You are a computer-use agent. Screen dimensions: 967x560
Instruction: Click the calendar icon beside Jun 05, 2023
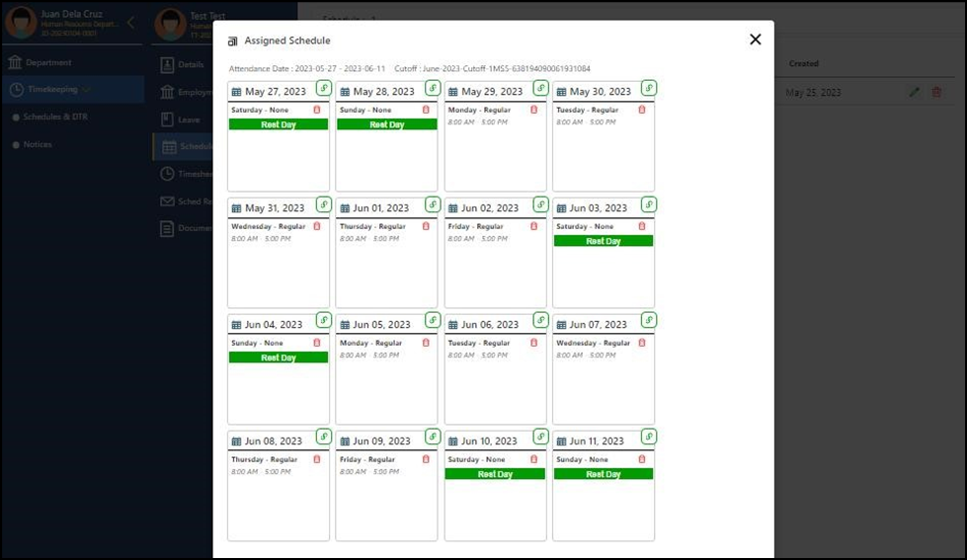pos(345,325)
